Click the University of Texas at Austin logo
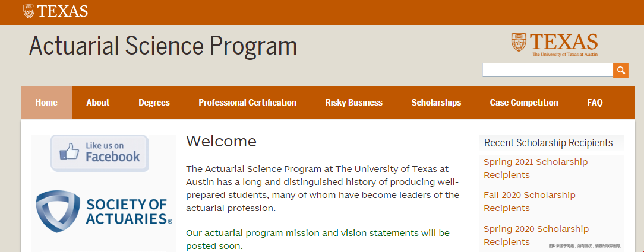The height and width of the screenshot is (252, 644). [x=554, y=44]
